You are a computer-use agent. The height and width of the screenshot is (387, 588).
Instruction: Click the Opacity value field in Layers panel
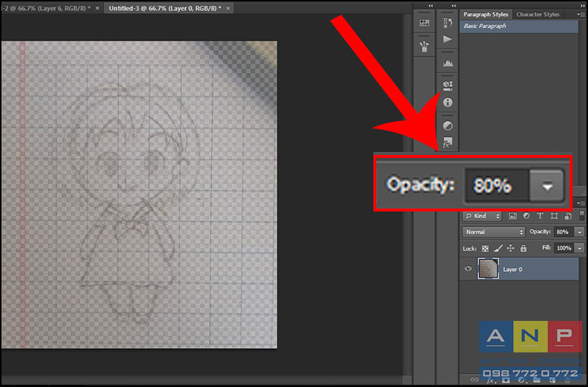click(562, 232)
